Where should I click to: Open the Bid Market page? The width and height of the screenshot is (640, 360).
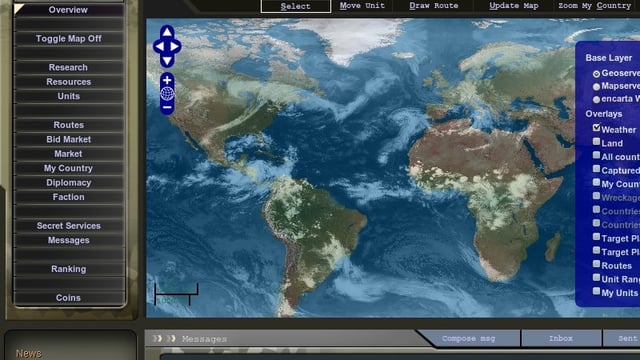click(x=69, y=140)
